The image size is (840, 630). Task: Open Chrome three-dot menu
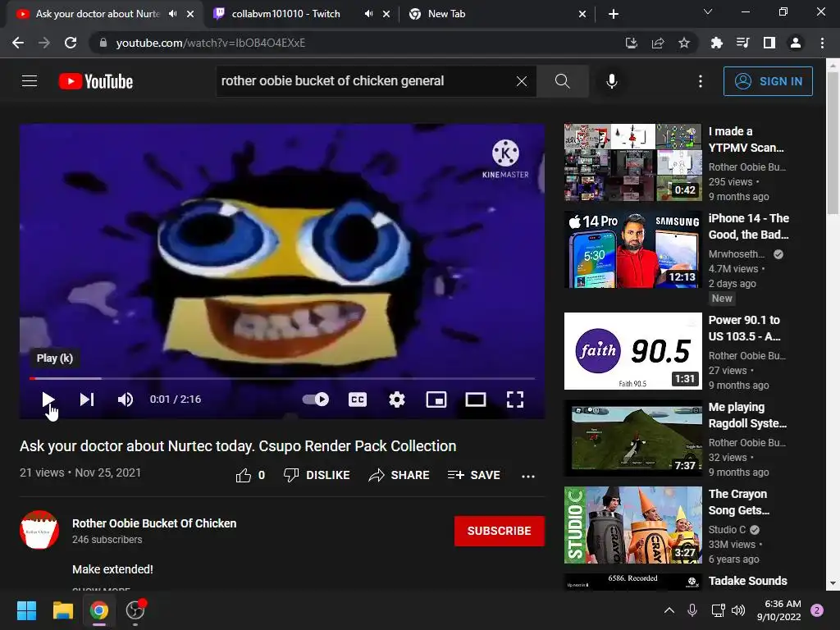pos(822,43)
